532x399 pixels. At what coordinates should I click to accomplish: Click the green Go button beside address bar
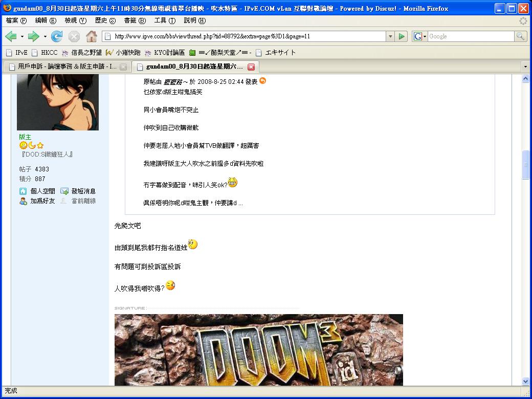(402, 36)
